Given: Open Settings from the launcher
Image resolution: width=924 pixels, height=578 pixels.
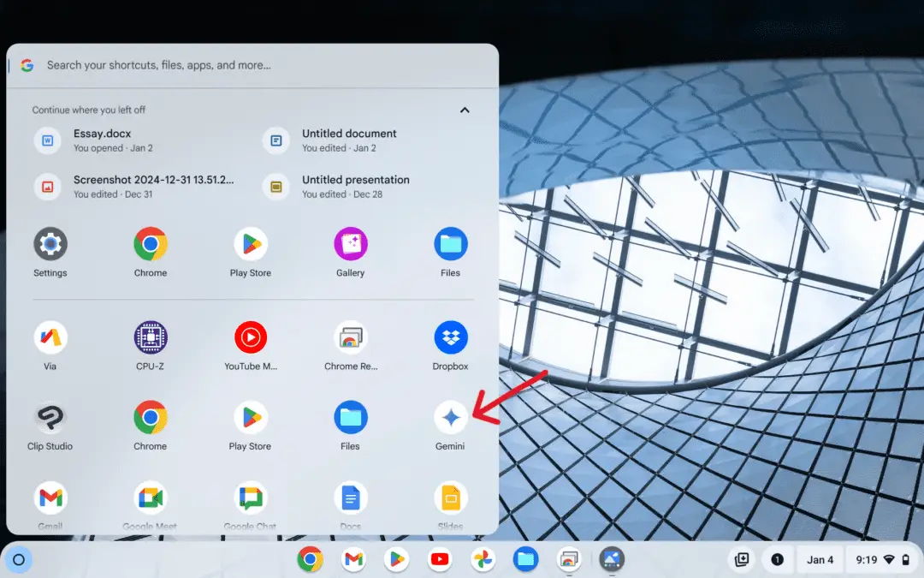Looking at the screenshot, I should click(x=50, y=245).
